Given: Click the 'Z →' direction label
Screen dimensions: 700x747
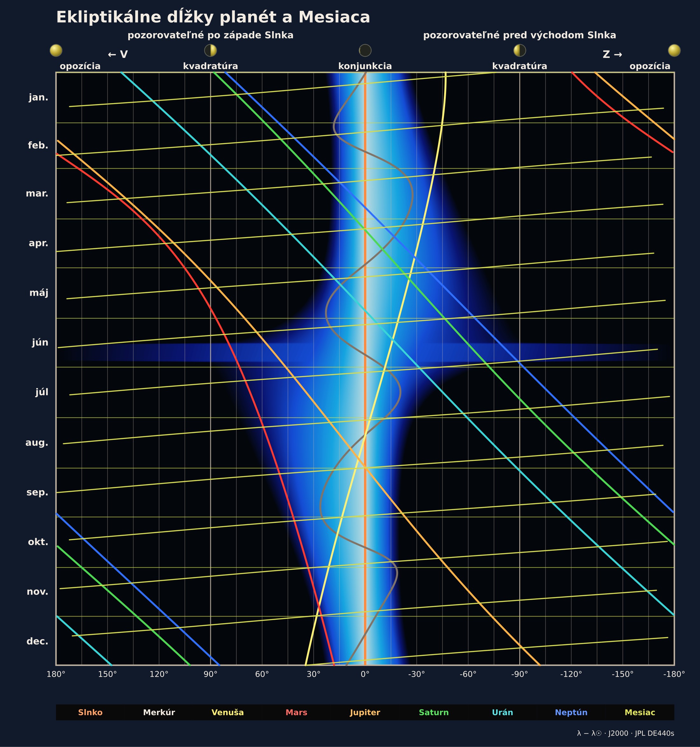Looking at the screenshot, I should tap(612, 54).
